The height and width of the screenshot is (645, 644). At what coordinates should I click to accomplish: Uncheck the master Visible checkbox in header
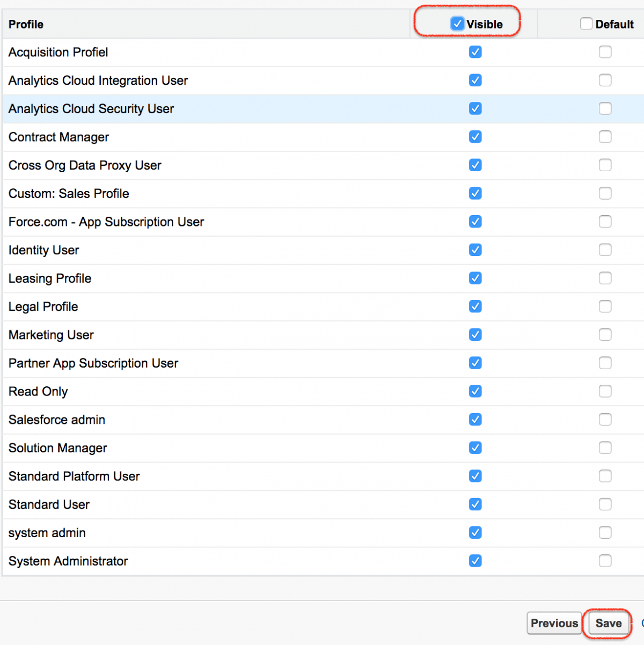[x=457, y=24]
